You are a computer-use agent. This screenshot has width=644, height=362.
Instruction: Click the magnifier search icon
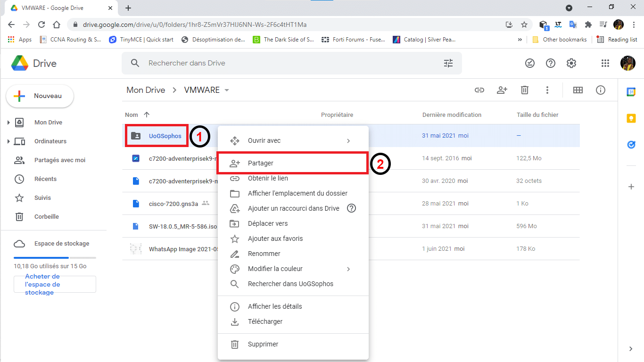point(135,63)
